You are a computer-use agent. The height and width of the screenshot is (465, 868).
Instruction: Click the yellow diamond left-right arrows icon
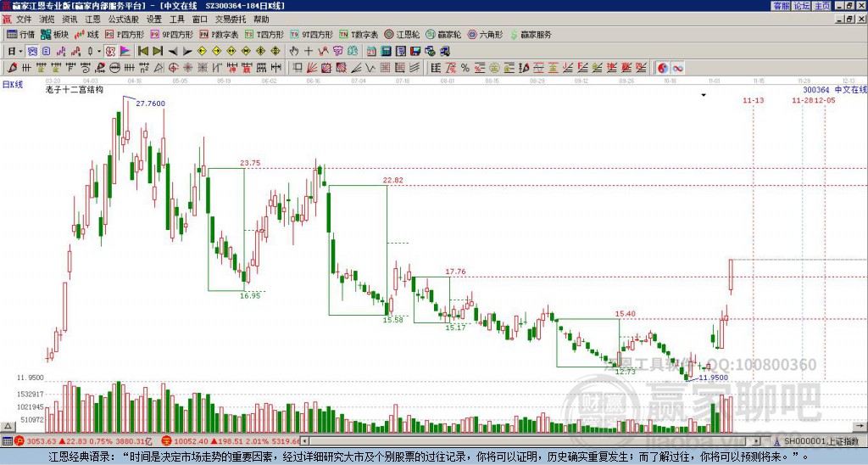click(231, 51)
